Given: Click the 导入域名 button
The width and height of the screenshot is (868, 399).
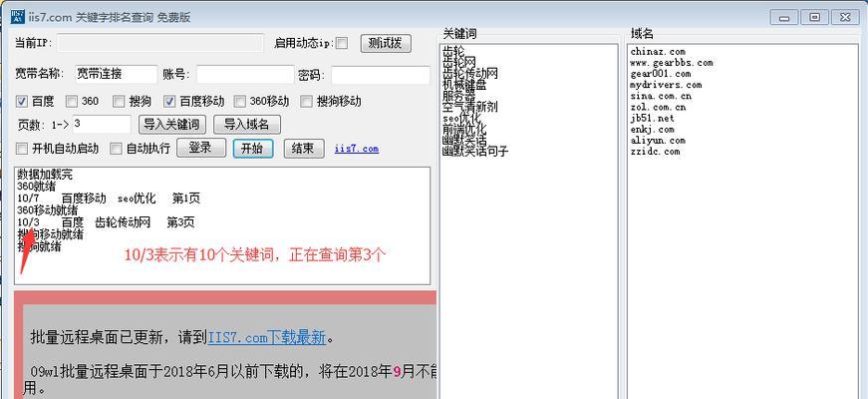Looking at the screenshot, I should (248, 125).
